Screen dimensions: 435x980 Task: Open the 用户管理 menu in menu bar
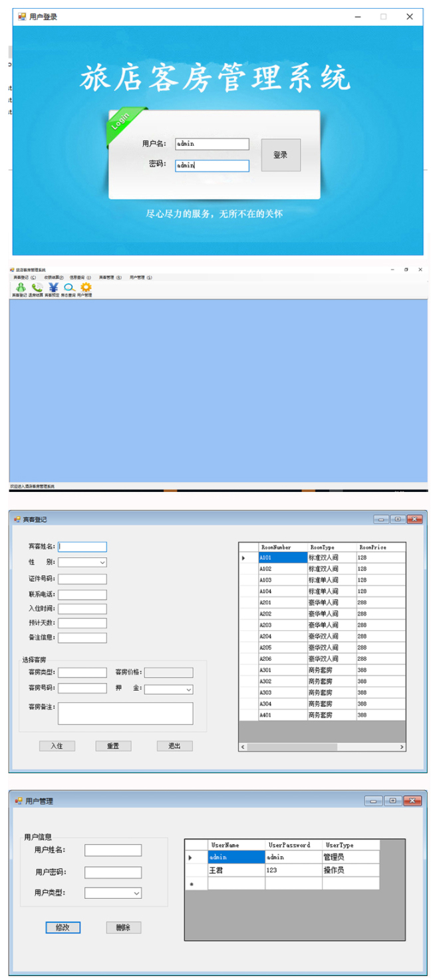tap(140, 277)
